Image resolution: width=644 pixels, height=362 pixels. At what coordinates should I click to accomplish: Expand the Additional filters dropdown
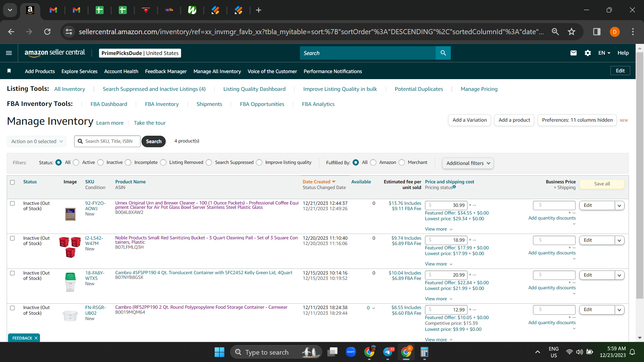point(468,163)
